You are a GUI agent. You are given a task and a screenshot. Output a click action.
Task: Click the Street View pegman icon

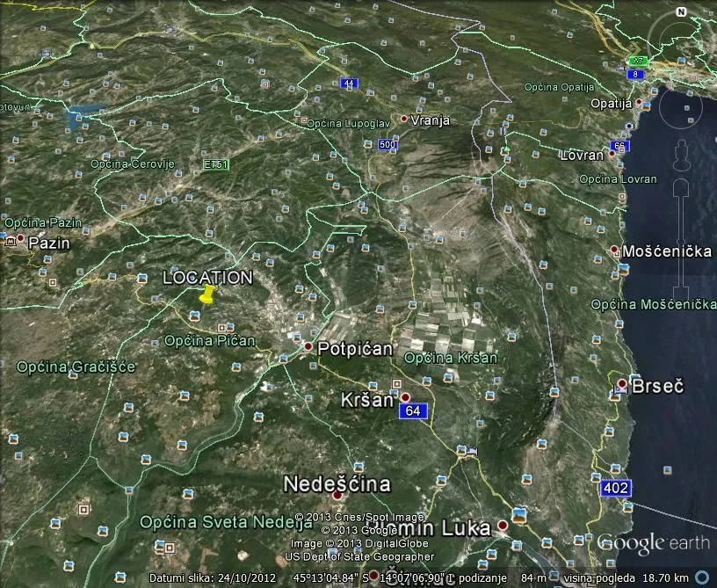pyautogui.click(x=681, y=156)
